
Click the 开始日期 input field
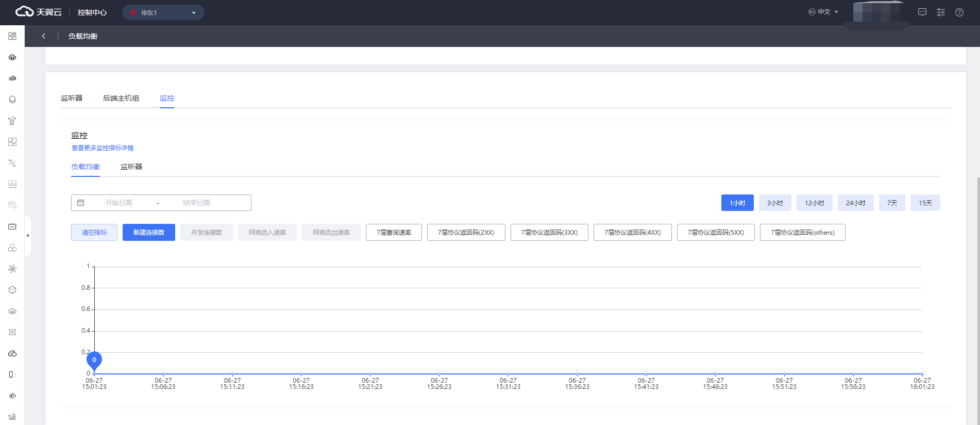pos(119,203)
